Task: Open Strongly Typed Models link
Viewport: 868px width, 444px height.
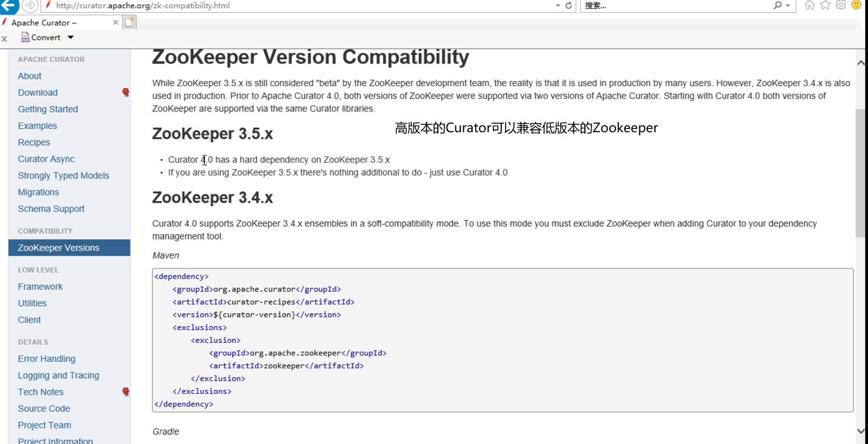Action: click(63, 175)
